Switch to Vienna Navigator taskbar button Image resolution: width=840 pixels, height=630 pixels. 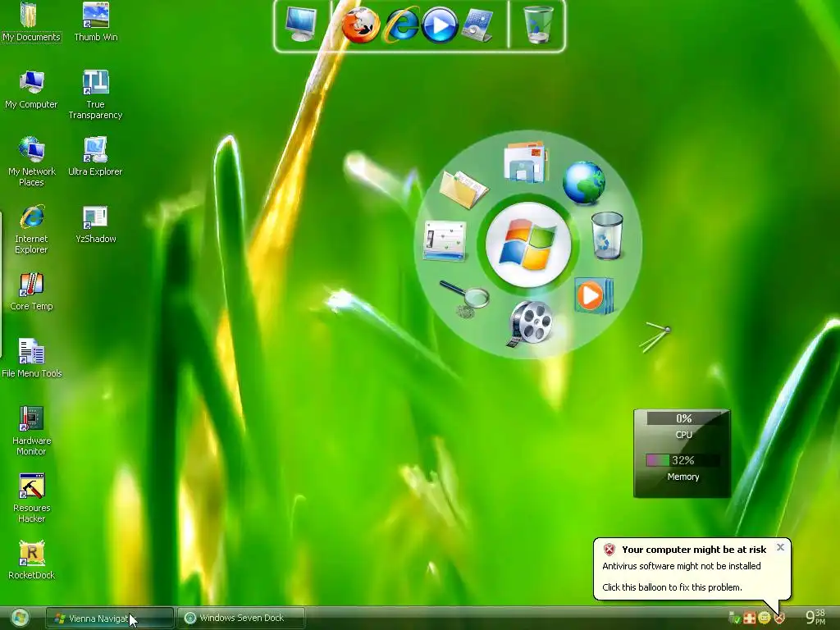pyautogui.click(x=110, y=619)
